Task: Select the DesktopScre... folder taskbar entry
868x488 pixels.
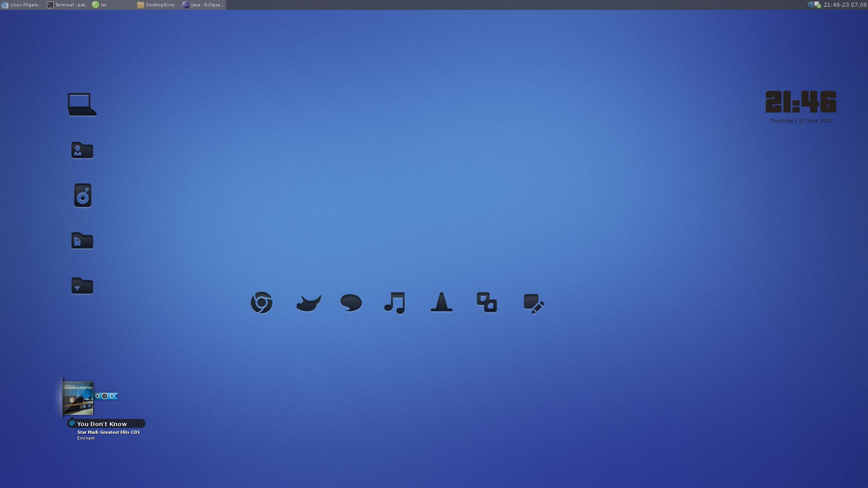Action: pos(158,5)
